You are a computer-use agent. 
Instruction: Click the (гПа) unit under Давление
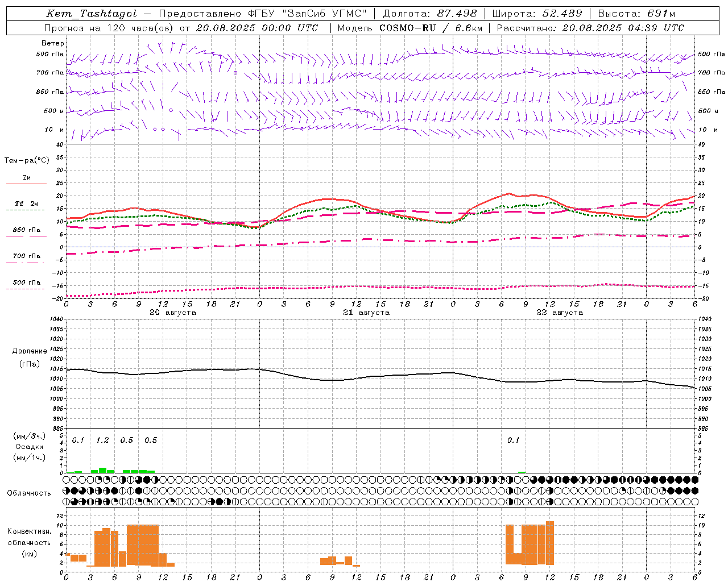[x=30, y=364]
